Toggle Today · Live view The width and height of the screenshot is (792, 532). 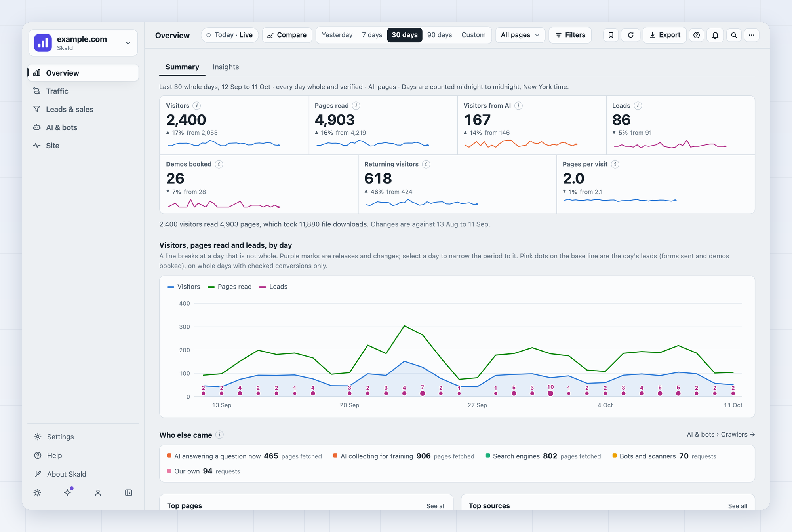click(230, 35)
